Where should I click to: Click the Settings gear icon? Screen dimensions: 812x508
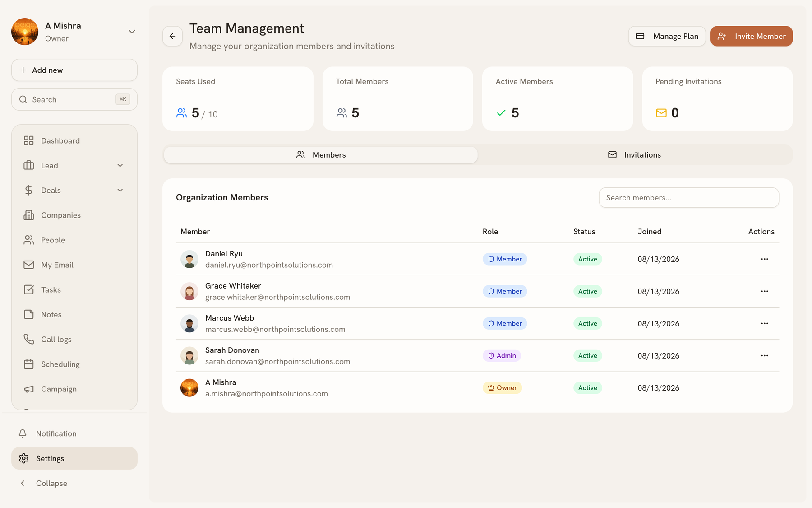pyautogui.click(x=23, y=458)
